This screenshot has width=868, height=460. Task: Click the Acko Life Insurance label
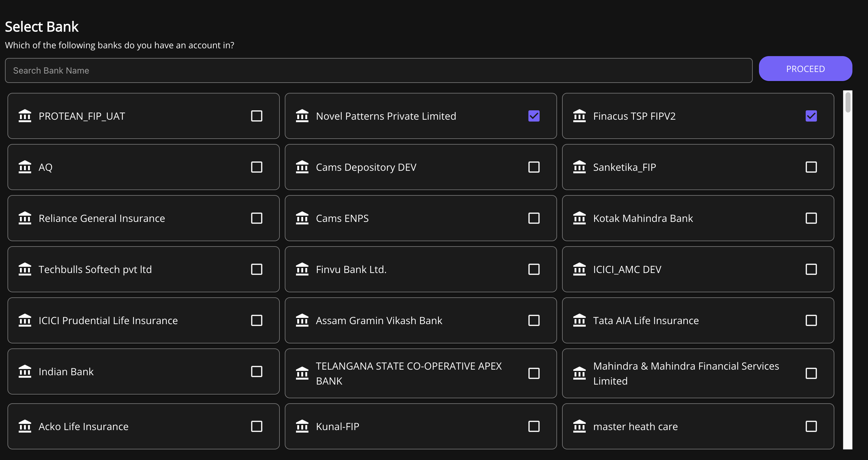coord(83,427)
